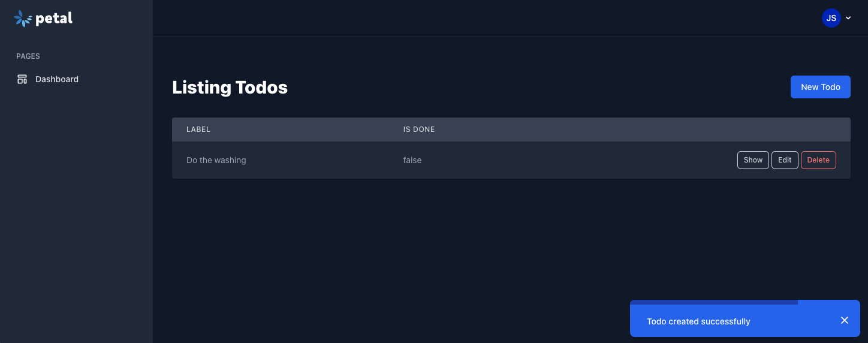Delete the Do the washing todo
The image size is (868, 343).
pos(818,160)
